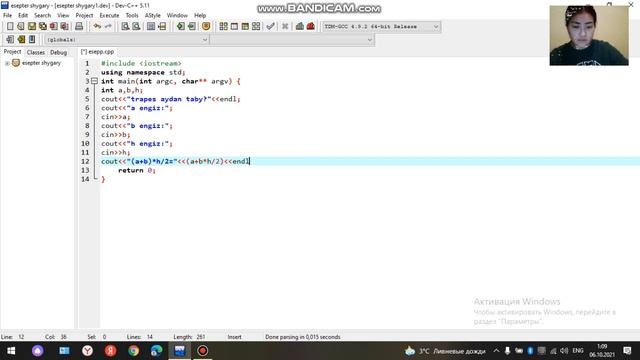This screenshot has width=640, height=360.
Task: Open the Windows Start menu
Action: click(11, 351)
